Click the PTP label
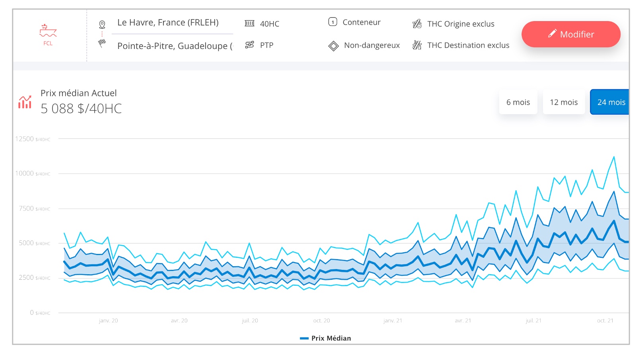 [267, 45]
